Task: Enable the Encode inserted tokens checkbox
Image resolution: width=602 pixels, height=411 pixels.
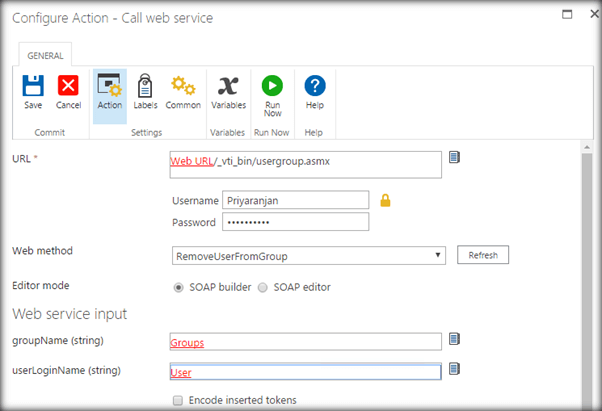Action: [178, 400]
